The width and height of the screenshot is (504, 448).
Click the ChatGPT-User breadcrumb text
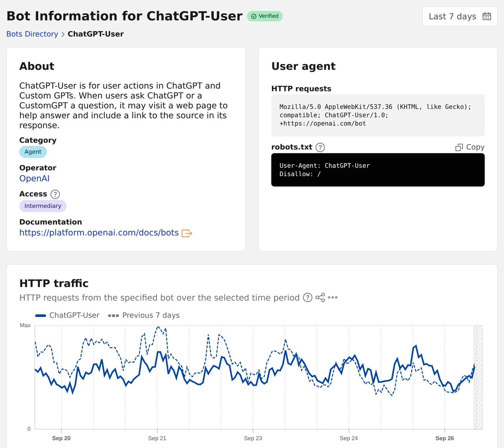tap(96, 34)
